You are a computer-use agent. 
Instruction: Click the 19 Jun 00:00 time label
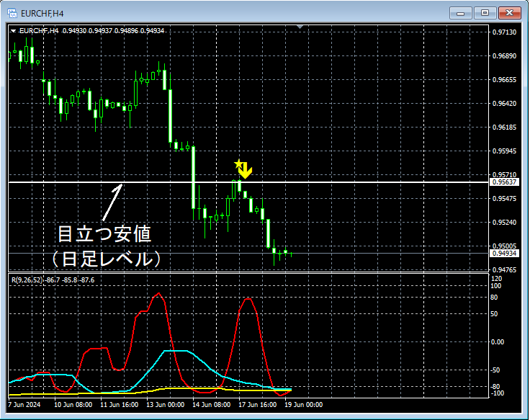coord(304,405)
